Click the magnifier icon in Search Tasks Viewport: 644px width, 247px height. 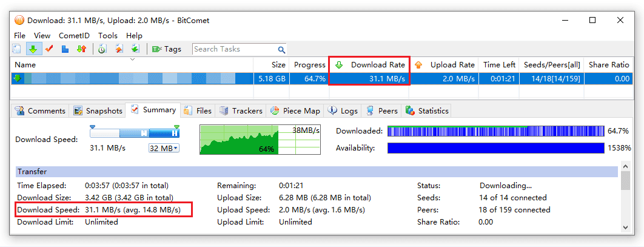click(x=281, y=50)
